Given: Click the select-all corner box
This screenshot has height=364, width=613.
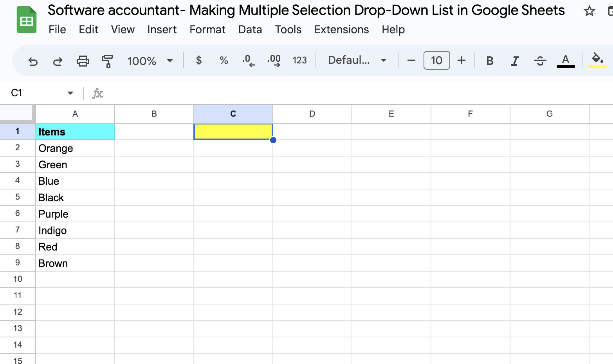Looking at the screenshot, I should [x=17, y=113].
